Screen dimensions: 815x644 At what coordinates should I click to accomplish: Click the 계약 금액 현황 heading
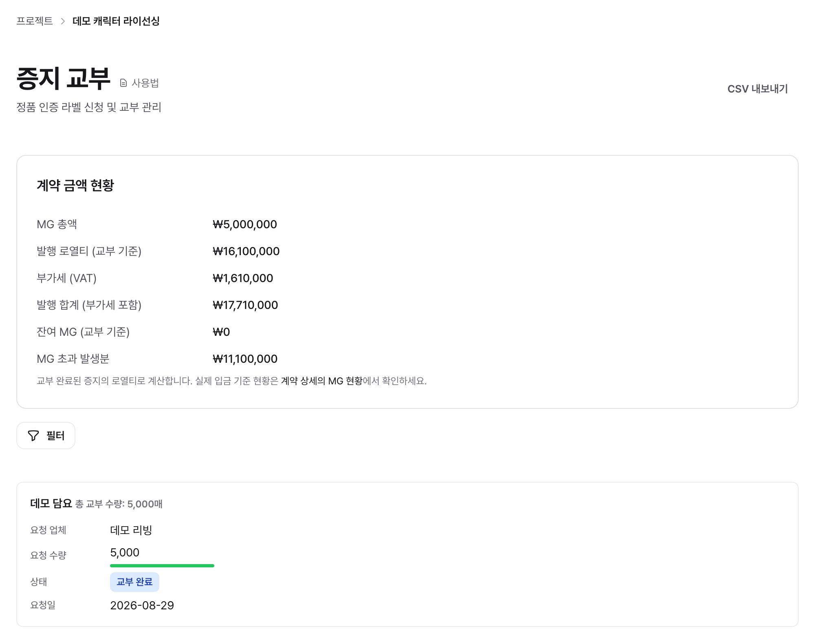[75, 185]
